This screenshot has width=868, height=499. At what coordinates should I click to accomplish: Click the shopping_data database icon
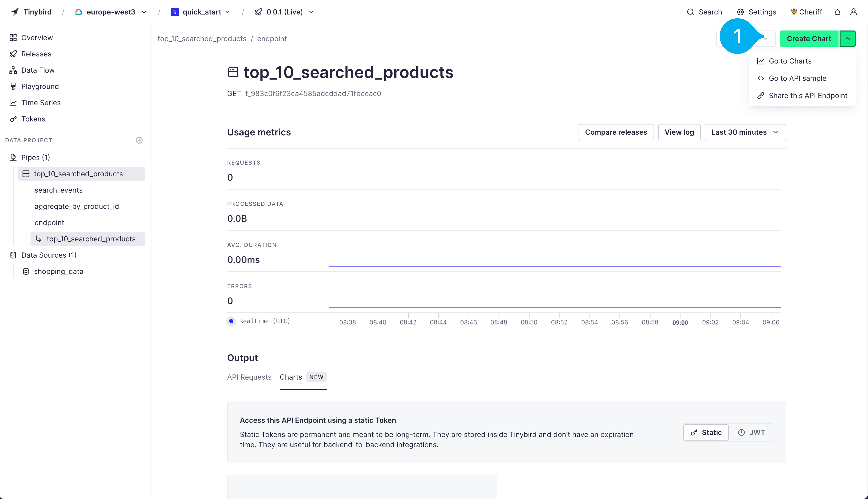[26, 271]
